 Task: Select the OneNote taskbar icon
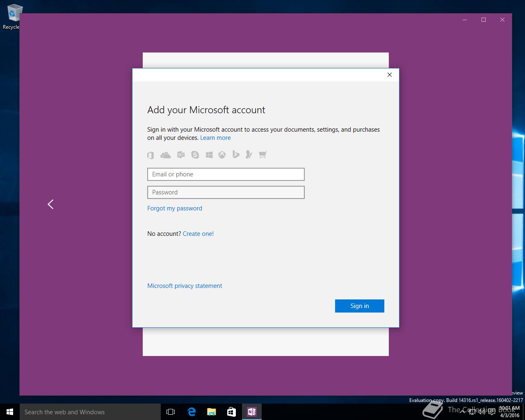coord(252,412)
